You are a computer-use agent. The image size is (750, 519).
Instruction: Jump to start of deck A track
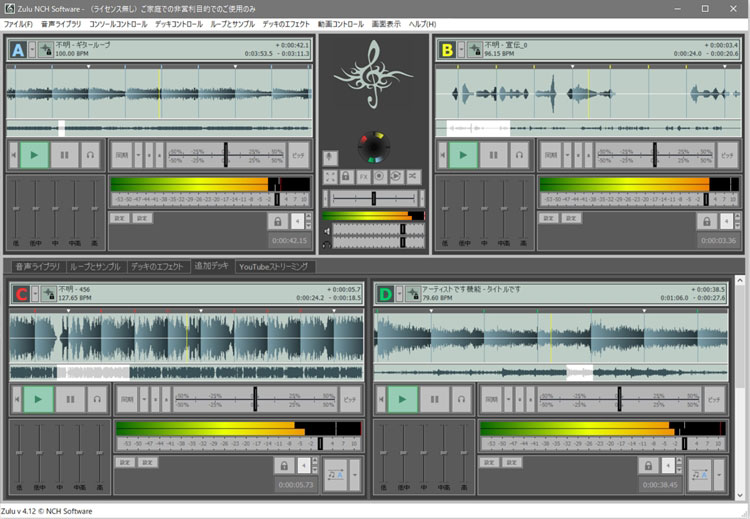coord(13,155)
